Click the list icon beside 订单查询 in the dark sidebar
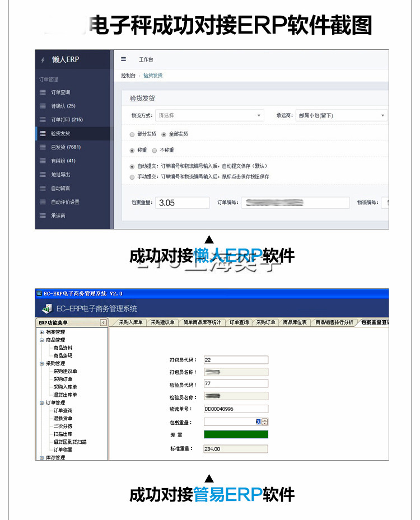This screenshot has height=520, width=420. (x=43, y=92)
